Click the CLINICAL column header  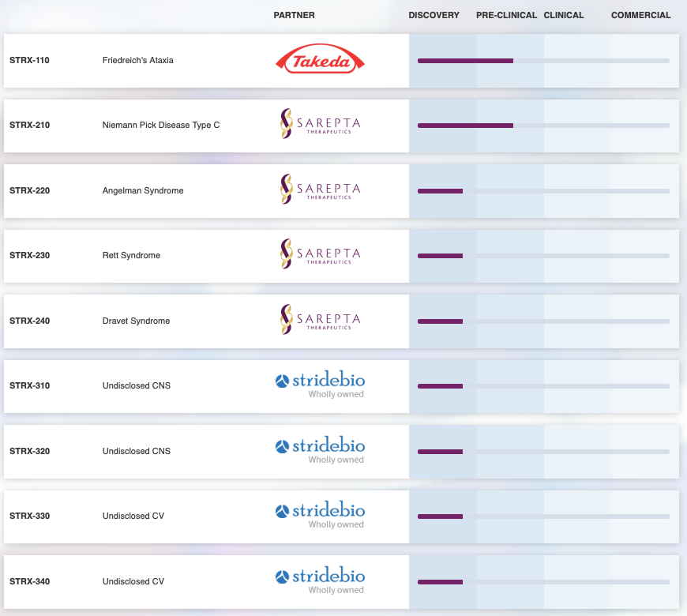click(x=564, y=15)
